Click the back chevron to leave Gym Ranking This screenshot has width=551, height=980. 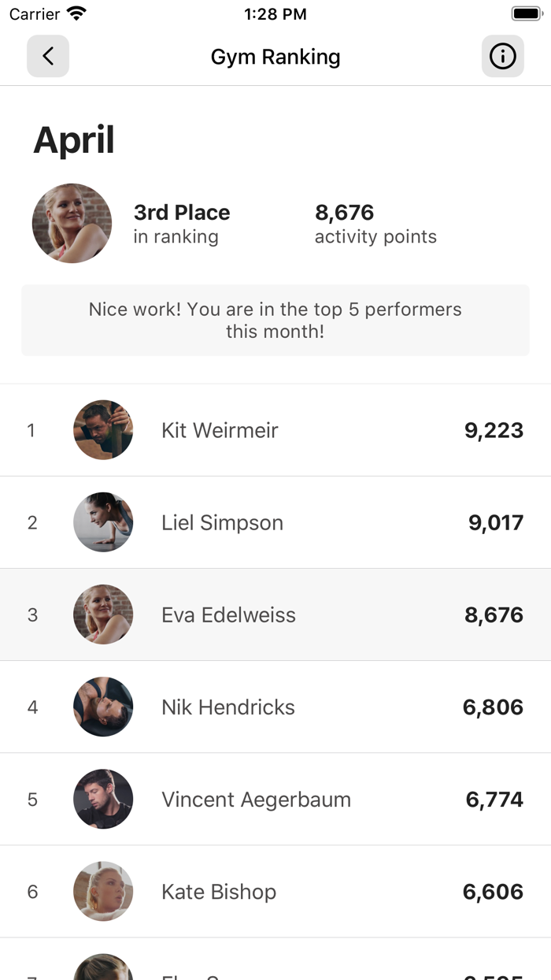(x=47, y=56)
